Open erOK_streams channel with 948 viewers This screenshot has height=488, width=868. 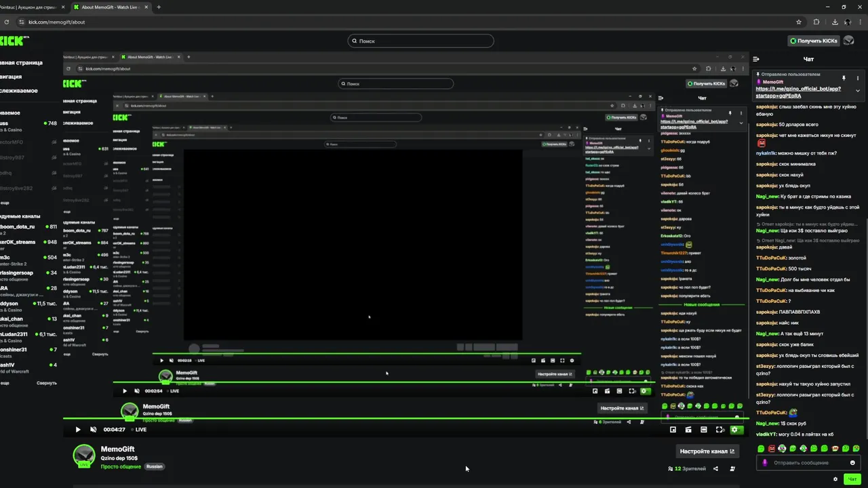point(28,244)
